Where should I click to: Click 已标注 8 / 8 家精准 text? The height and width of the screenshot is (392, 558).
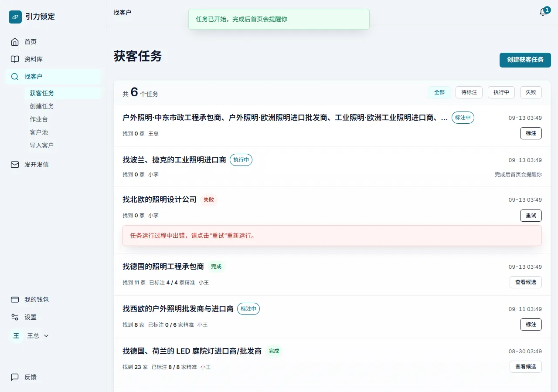174,367
